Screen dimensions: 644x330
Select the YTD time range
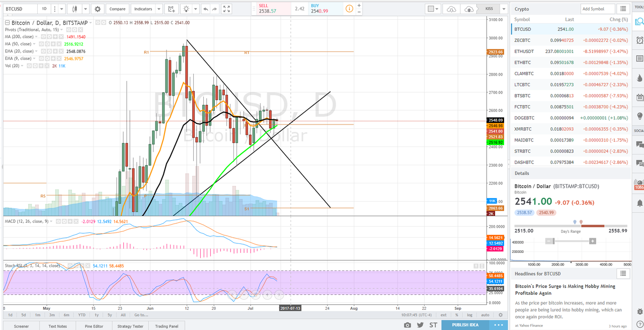[x=82, y=315]
